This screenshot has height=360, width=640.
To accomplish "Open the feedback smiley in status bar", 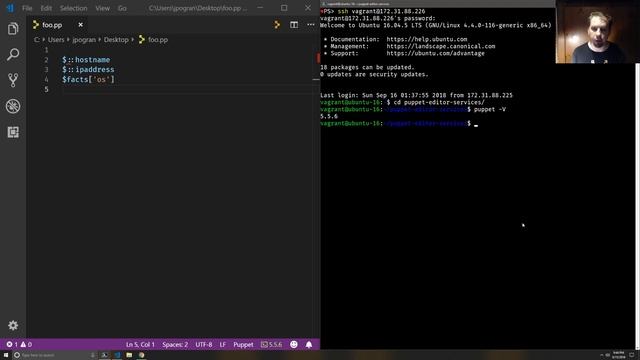I will tap(294, 344).
